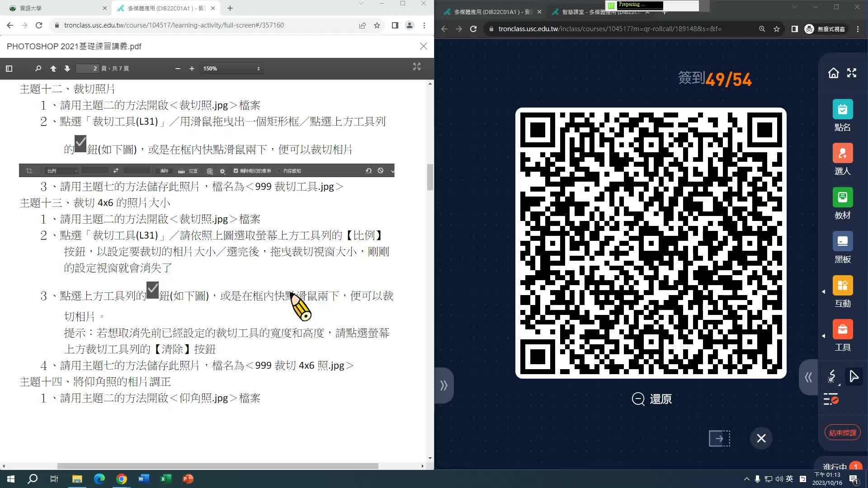The width and height of the screenshot is (868, 488).
Task: Enter PDF presentation fullscreen mode
Action: [x=417, y=67]
